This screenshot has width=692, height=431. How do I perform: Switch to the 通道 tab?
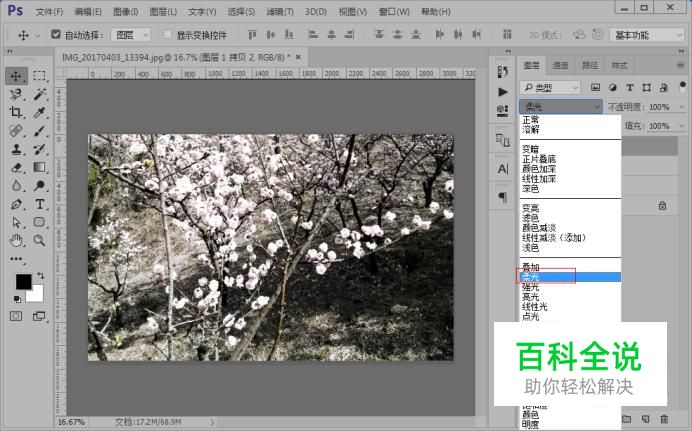(560, 65)
